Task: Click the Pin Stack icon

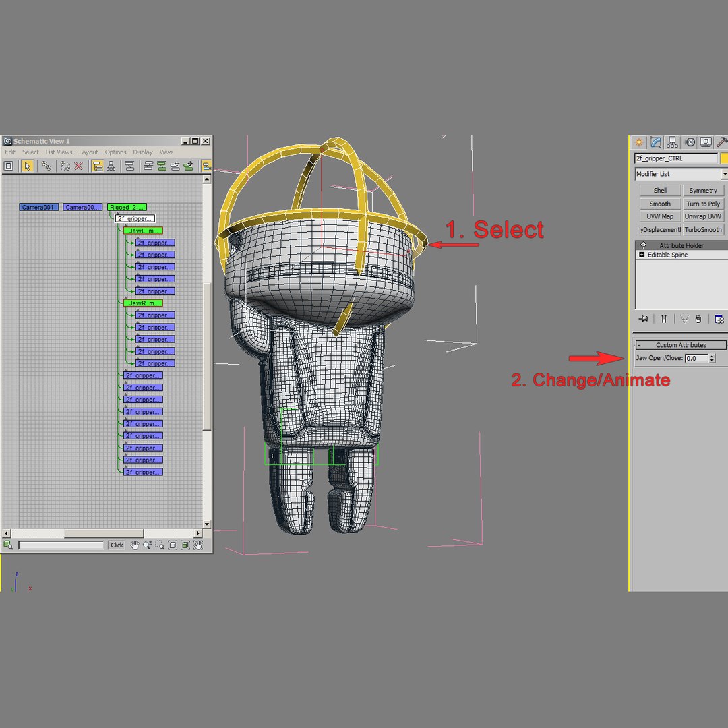Action: tap(643, 319)
